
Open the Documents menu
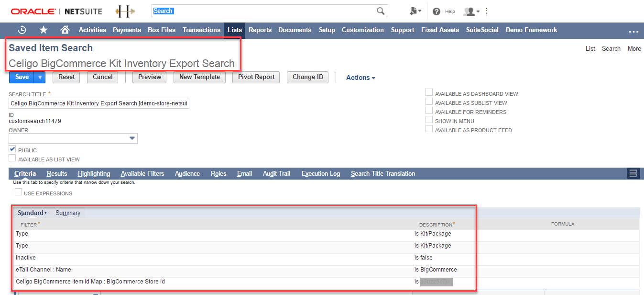[x=295, y=30]
